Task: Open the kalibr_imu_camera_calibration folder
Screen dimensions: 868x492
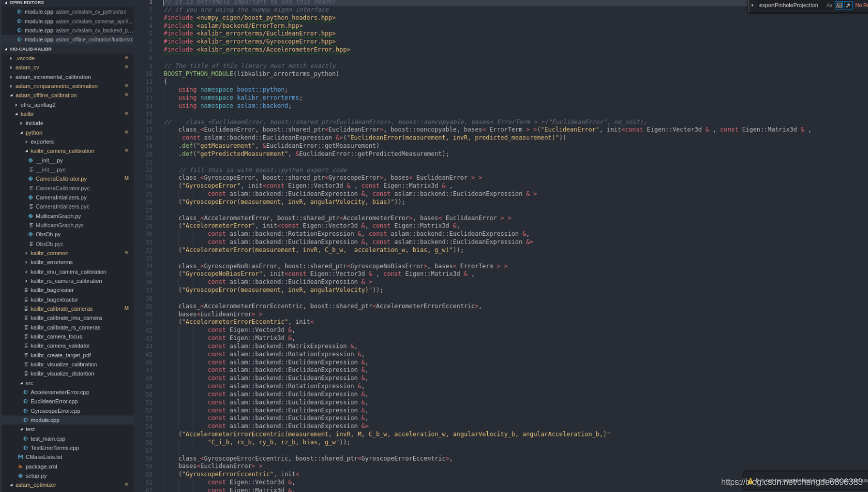Action: coord(67,272)
